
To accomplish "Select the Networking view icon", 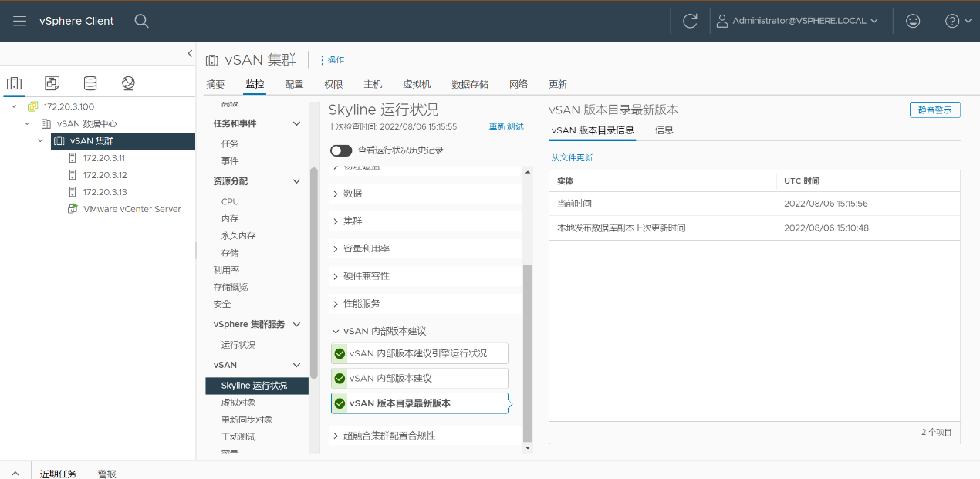I will tap(128, 83).
